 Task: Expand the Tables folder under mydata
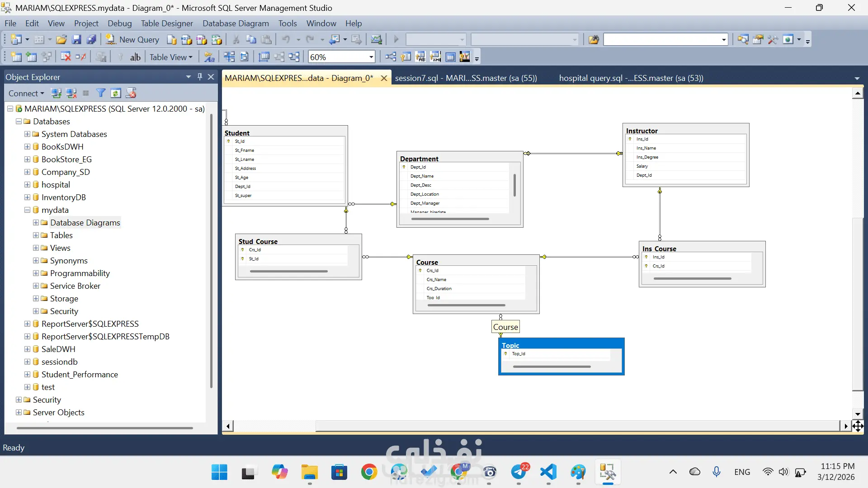point(36,235)
